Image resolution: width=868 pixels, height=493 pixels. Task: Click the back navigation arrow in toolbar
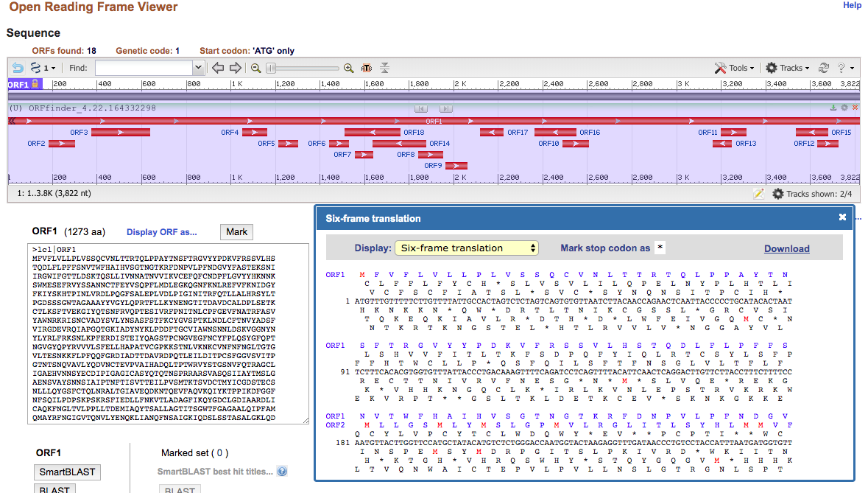[18, 68]
